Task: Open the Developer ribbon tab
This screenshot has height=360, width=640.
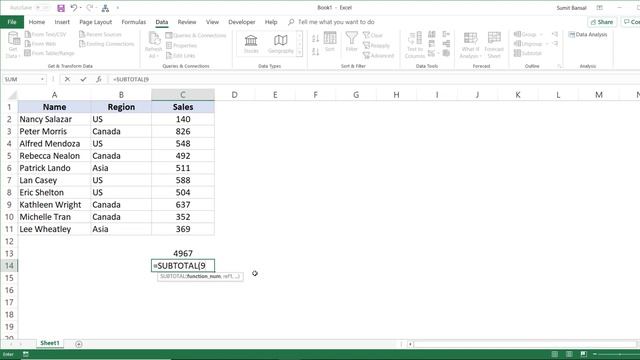Action: pos(242,22)
